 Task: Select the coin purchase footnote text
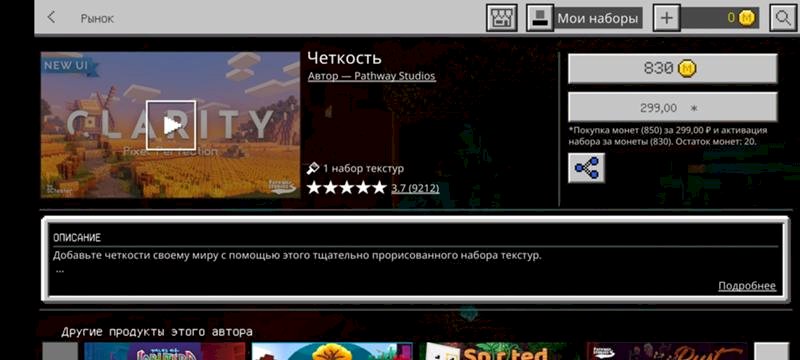[668, 136]
